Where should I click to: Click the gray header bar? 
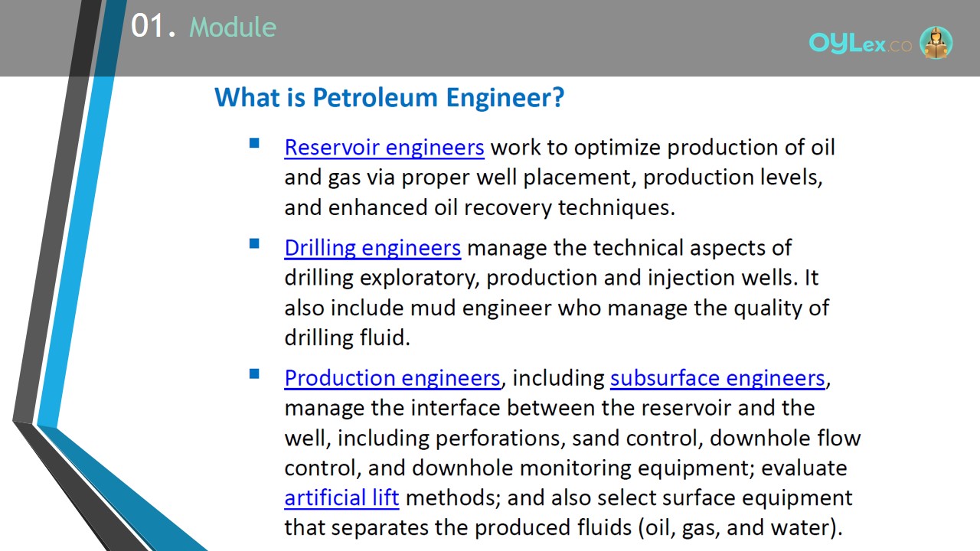[x=490, y=38]
